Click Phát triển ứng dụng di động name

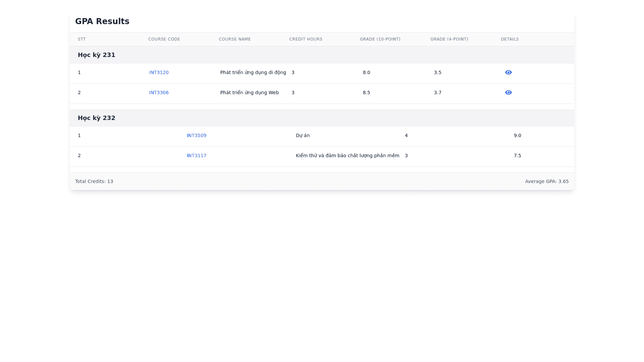[x=253, y=72]
